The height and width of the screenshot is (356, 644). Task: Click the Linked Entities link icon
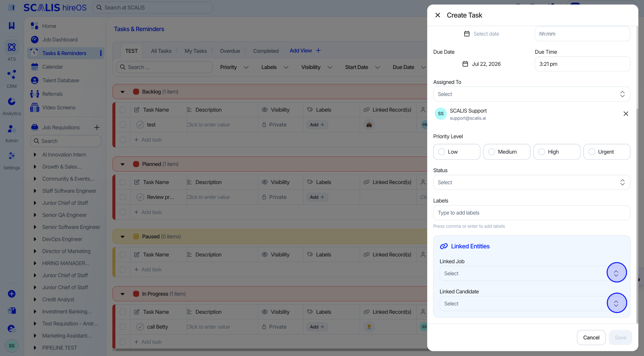click(444, 246)
